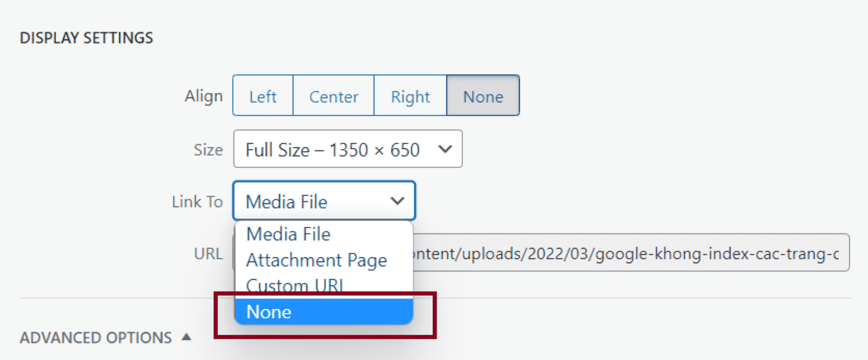Click the URL field label
The width and height of the screenshot is (868, 360).
(x=208, y=253)
